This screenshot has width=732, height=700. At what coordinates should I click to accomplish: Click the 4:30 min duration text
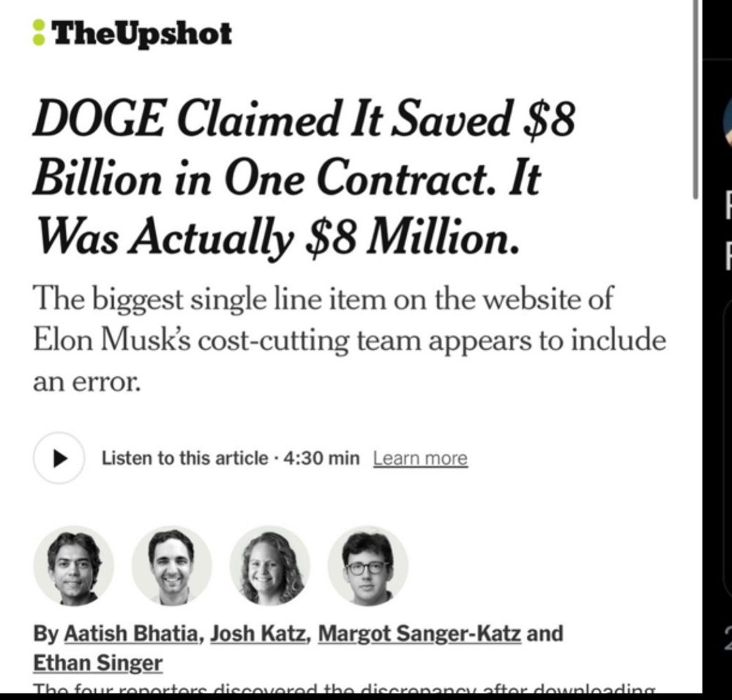pyautogui.click(x=321, y=458)
